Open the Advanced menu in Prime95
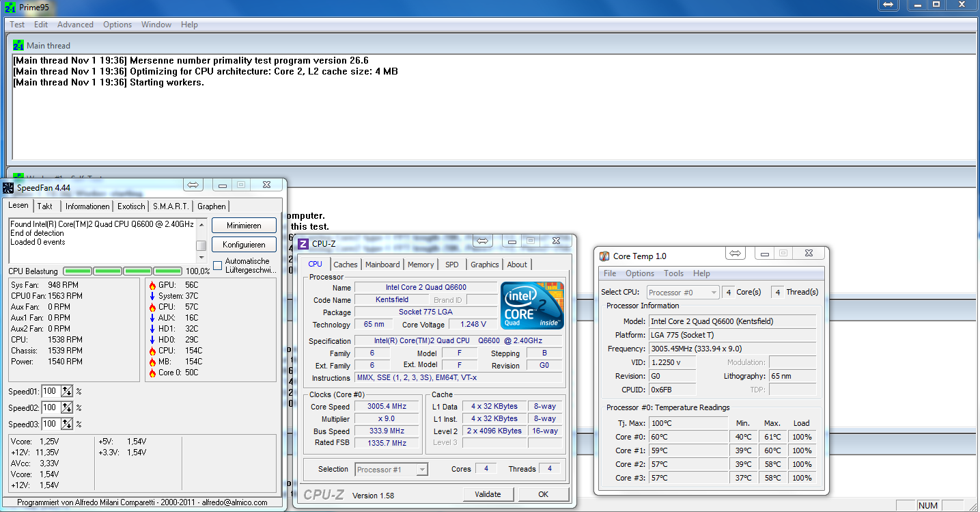 point(75,25)
